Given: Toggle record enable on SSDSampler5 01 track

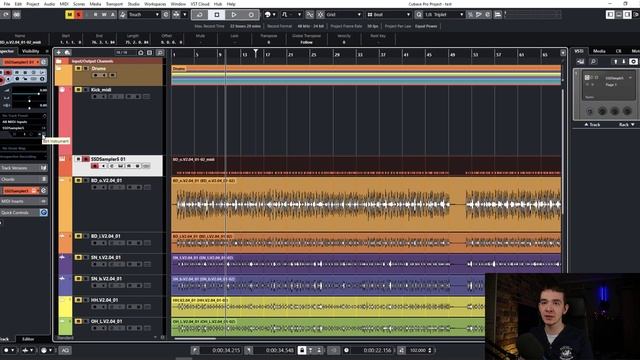Looking at the screenshot, I should [x=95, y=166].
